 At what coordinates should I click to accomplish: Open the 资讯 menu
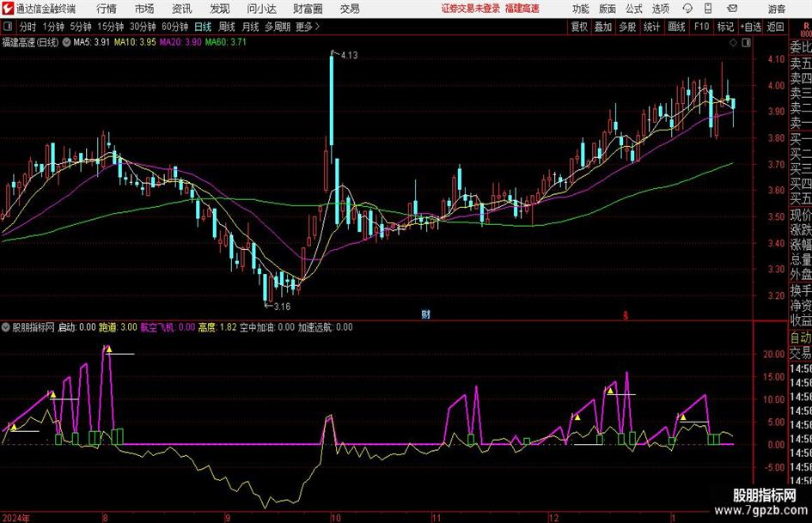182,9
